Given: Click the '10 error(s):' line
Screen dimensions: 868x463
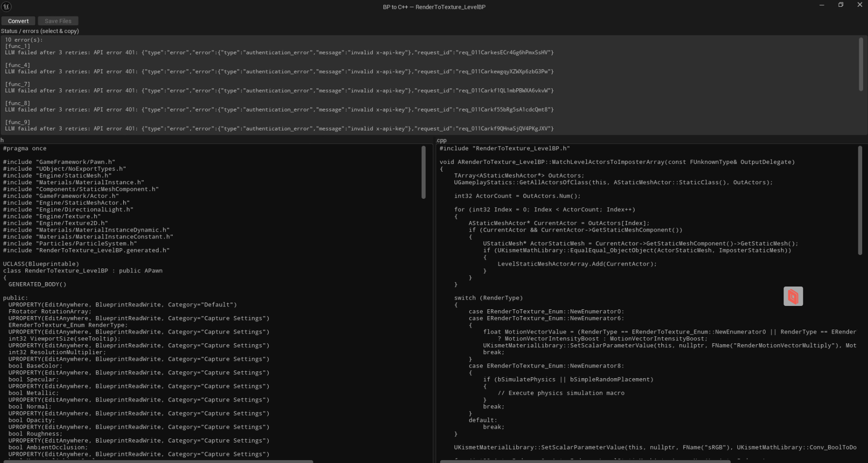Looking at the screenshot, I should tap(24, 40).
